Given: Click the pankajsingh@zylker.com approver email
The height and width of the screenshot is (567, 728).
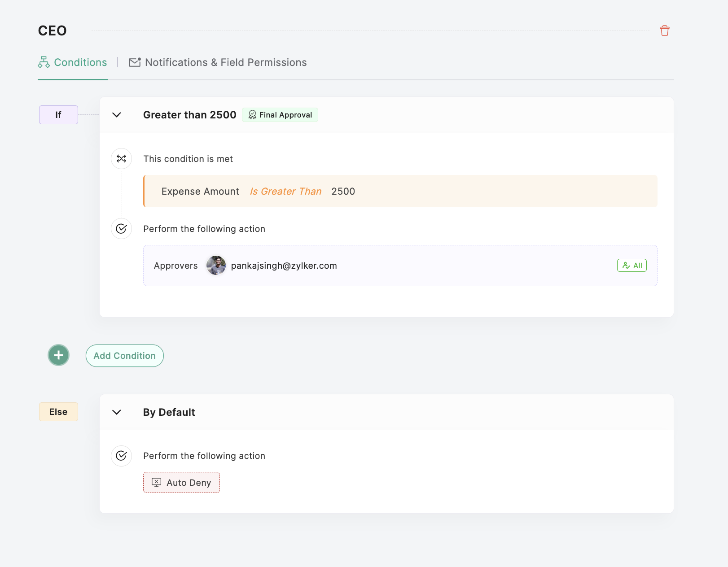Looking at the screenshot, I should click(284, 266).
